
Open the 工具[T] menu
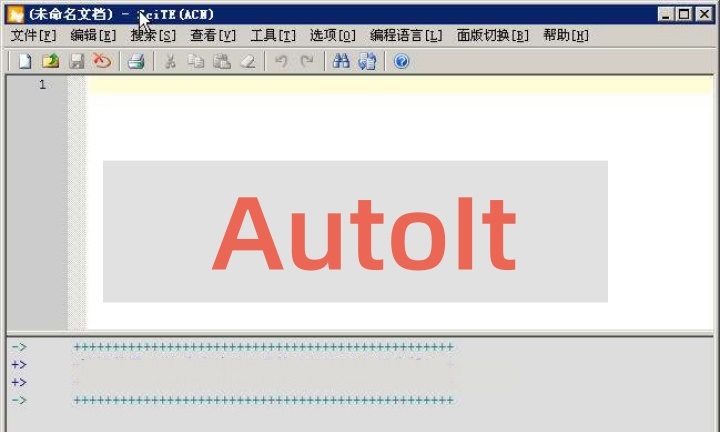coord(273,35)
